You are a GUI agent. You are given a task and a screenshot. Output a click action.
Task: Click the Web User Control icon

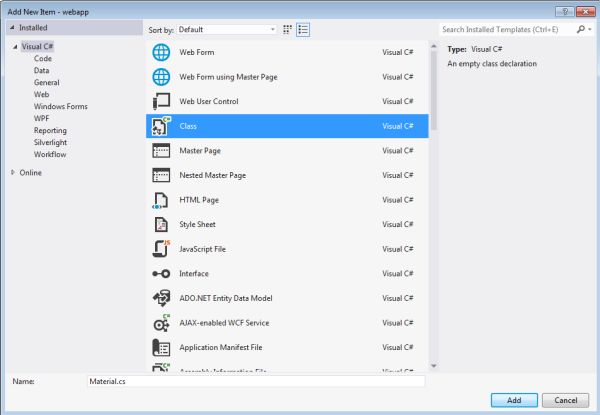161,101
